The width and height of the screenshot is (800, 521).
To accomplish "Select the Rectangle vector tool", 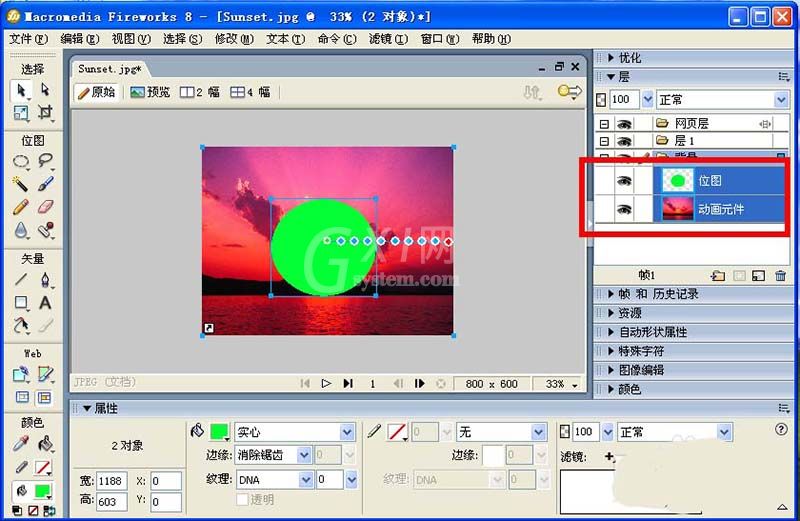I will (x=21, y=303).
